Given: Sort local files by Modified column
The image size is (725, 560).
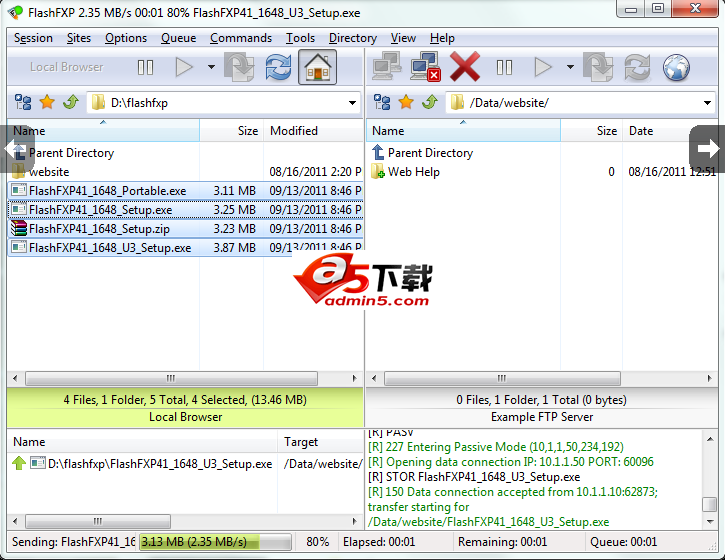Looking at the screenshot, I should 313,131.
